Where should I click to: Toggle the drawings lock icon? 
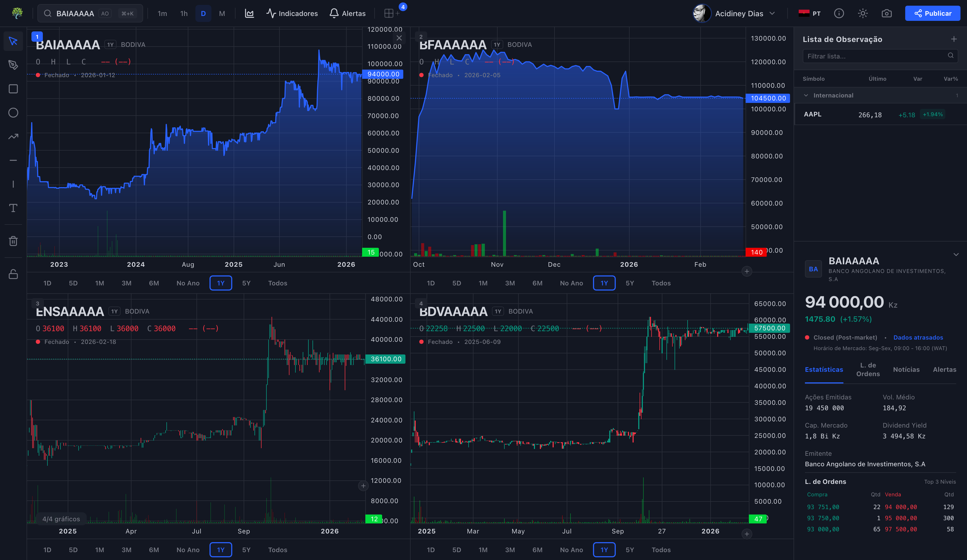tap(13, 274)
